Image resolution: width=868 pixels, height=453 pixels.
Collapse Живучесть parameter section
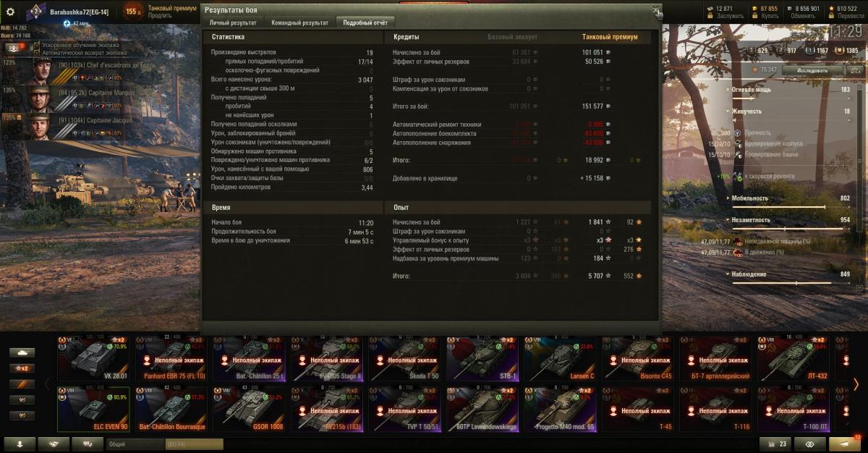point(727,111)
